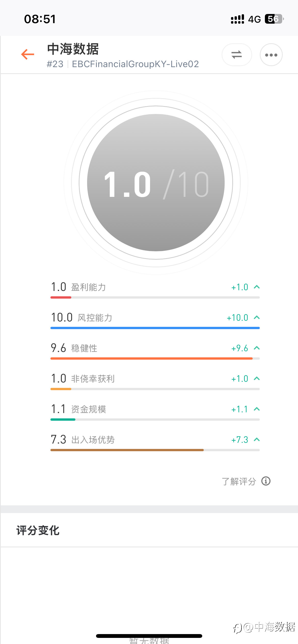Open the three-dot more options menu
298x644 pixels.
click(271, 55)
